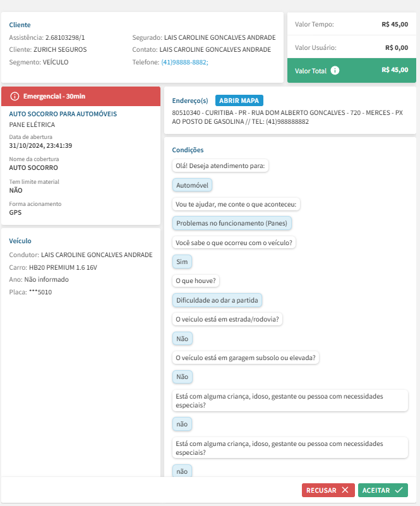Open the map with ABRIR MAPA
420x506 pixels.
239,100
